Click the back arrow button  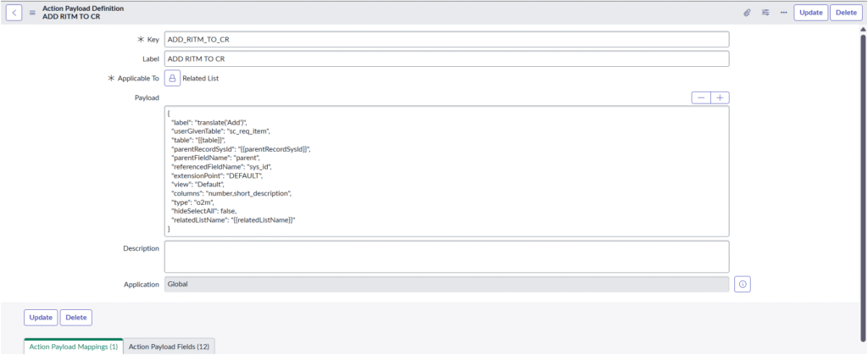[14, 12]
